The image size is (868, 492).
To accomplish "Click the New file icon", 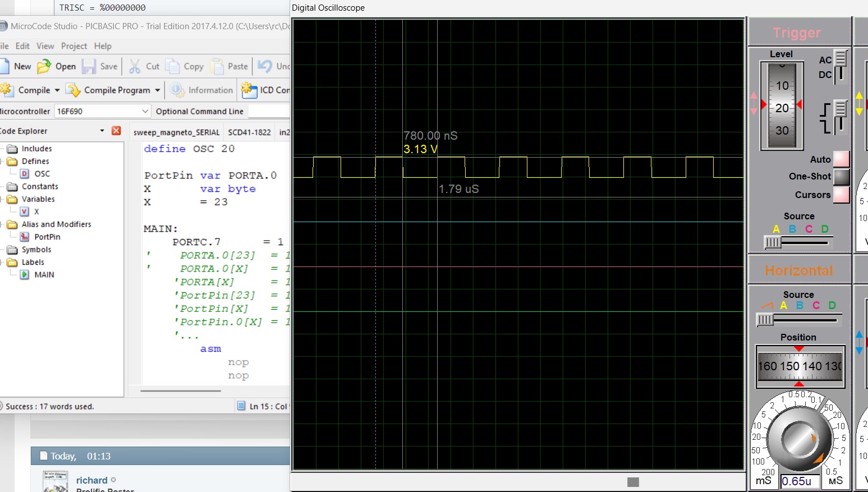I will click(x=4, y=66).
